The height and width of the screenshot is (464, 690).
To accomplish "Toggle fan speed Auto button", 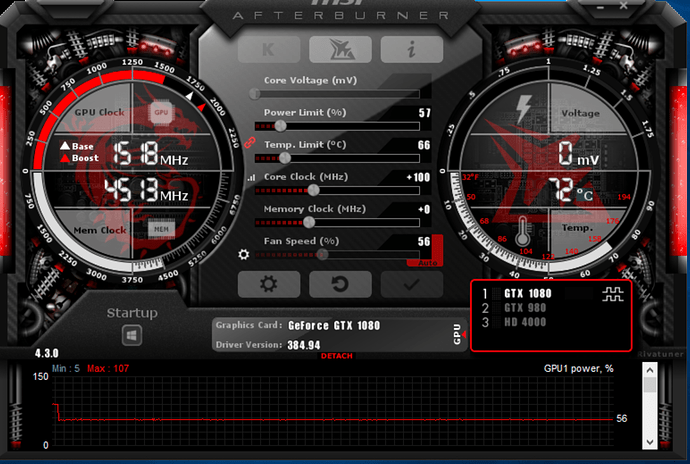I will 428,263.
